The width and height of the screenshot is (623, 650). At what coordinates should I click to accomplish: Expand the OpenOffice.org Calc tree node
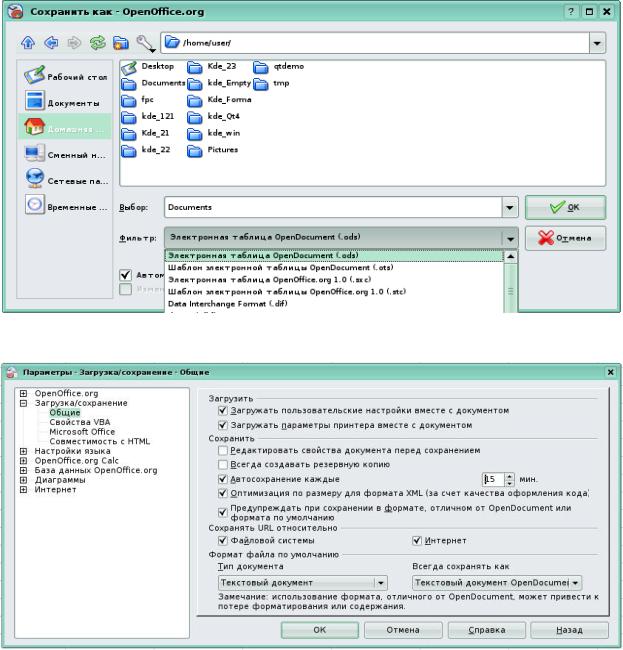pos(24,460)
